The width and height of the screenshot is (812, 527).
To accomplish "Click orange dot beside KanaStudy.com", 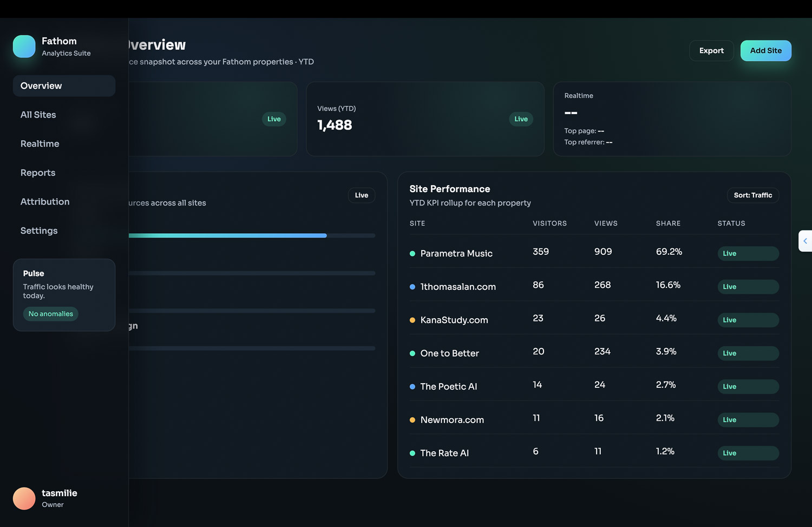I will tap(412, 320).
